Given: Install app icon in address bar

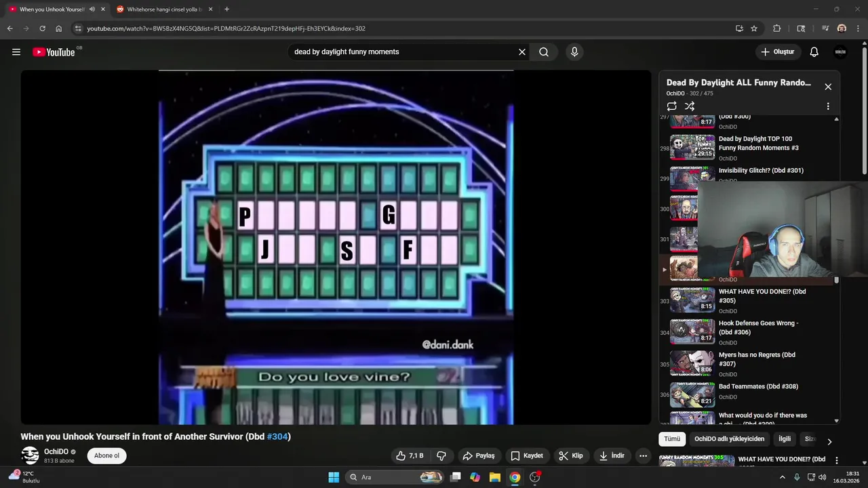Looking at the screenshot, I should pyautogui.click(x=739, y=28).
